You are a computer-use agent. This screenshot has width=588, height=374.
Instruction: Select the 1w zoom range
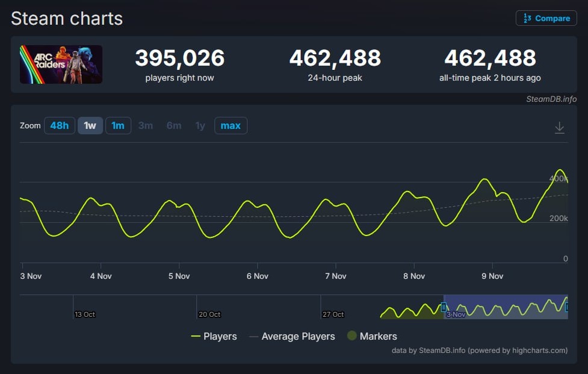[x=90, y=126]
